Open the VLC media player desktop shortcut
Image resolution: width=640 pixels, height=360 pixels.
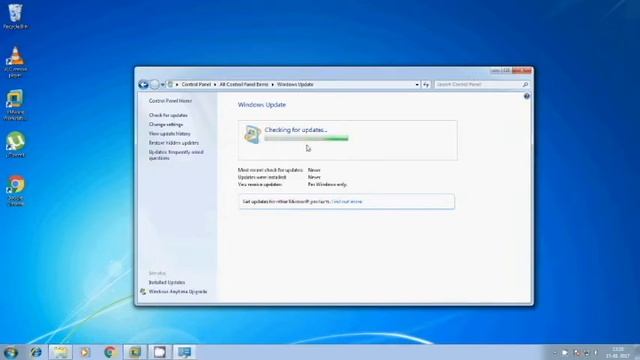(15, 62)
